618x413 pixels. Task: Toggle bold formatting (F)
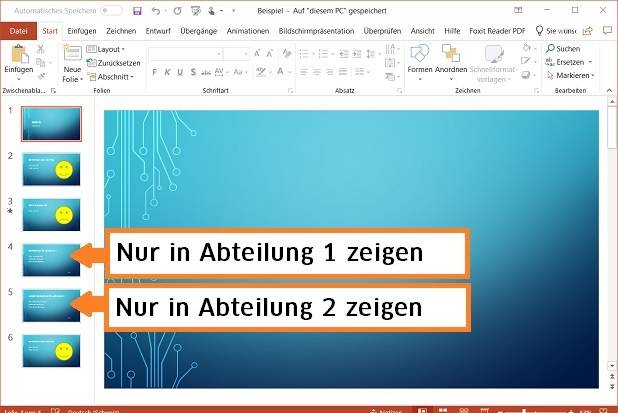tap(154, 72)
